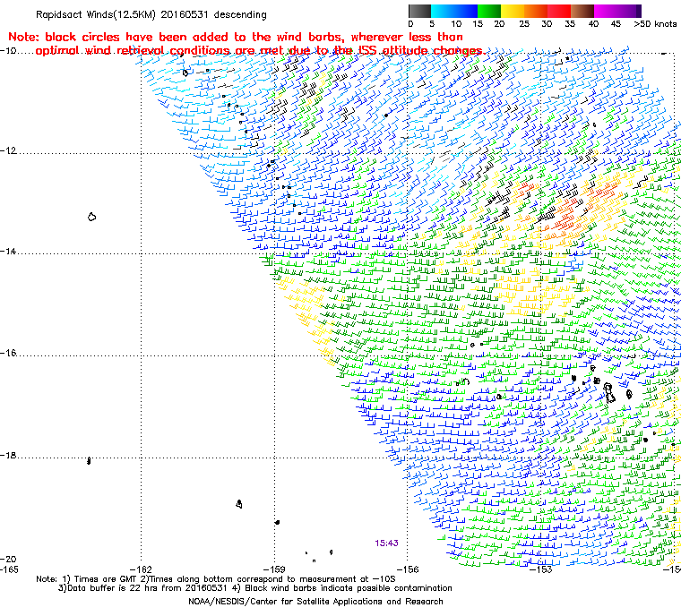The image size is (681, 616).
Task: Click the 'Rapidscat Winds(12.5KM) 20160531 descending' title
Action: [x=151, y=14]
